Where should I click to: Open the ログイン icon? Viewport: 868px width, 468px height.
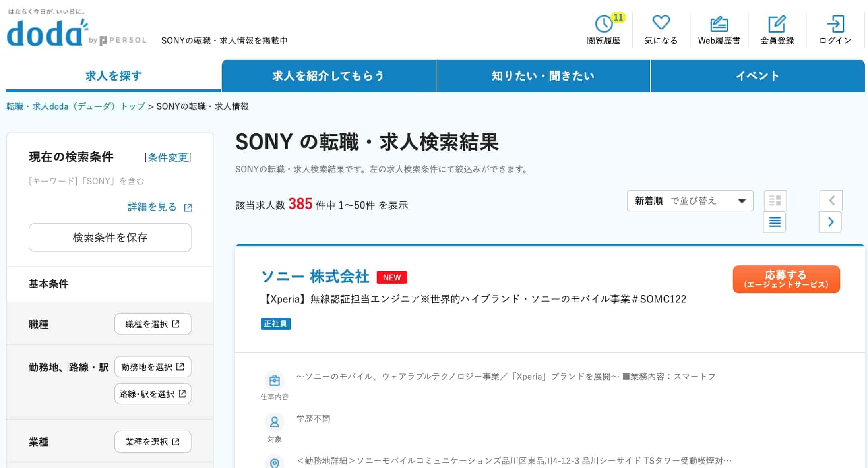click(835, 24)
